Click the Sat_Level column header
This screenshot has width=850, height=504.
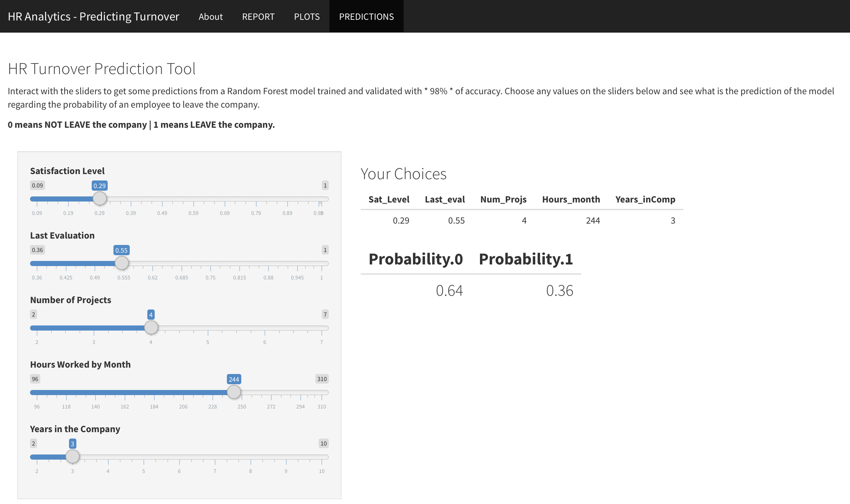[x=389, y=199]
